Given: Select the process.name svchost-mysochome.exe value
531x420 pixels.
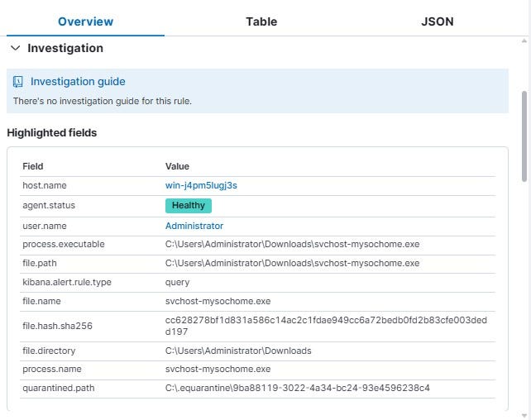Looking at the screenshot, I should point(218,369).
